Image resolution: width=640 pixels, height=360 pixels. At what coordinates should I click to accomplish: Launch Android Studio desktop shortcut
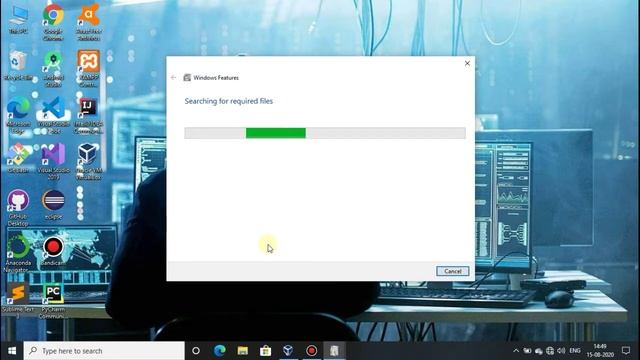(x=53, y=69)
